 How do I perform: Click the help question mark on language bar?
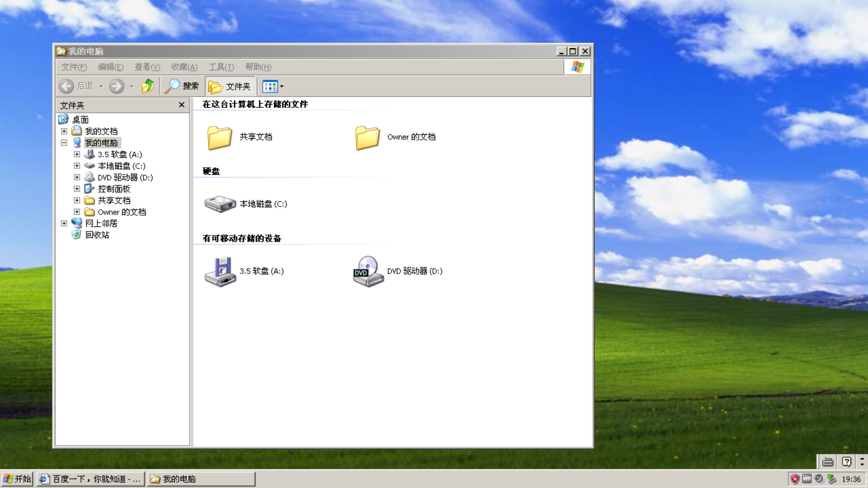point(847,462)
